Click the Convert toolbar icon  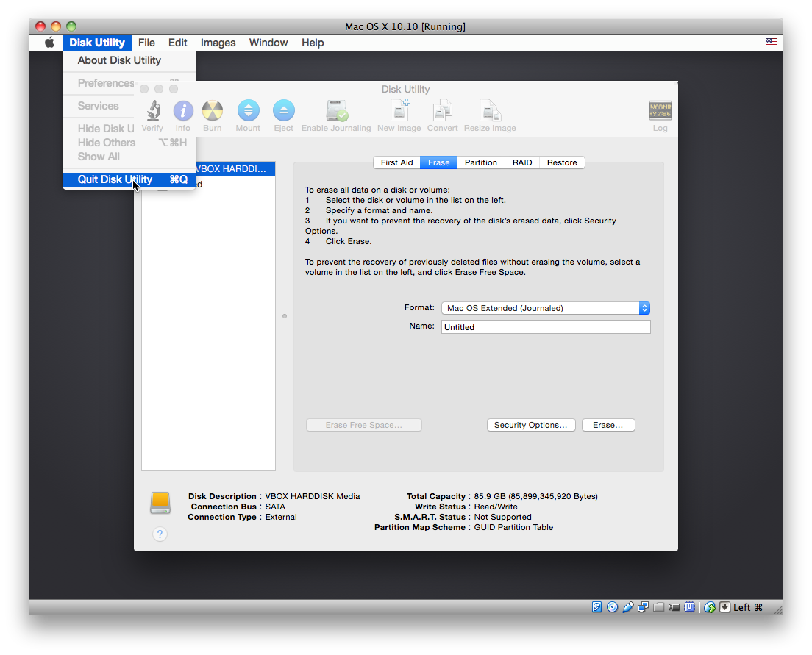[x=442, y=110]
